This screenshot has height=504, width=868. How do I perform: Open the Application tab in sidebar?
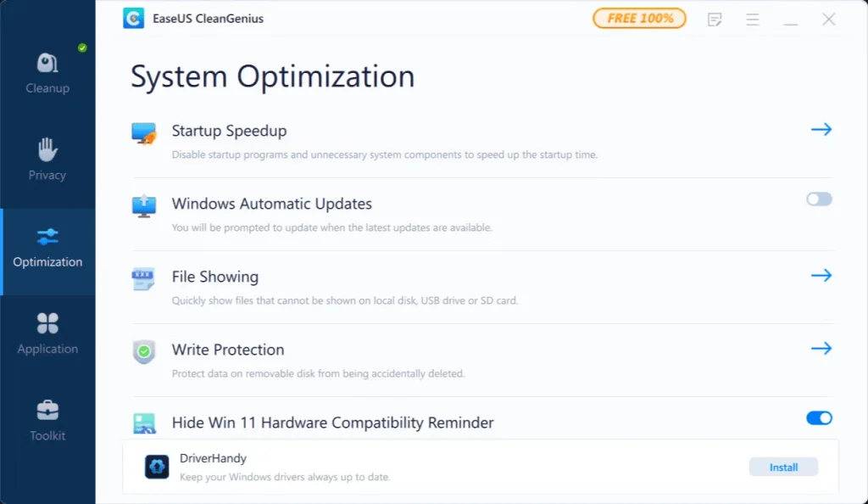[47, 333]
